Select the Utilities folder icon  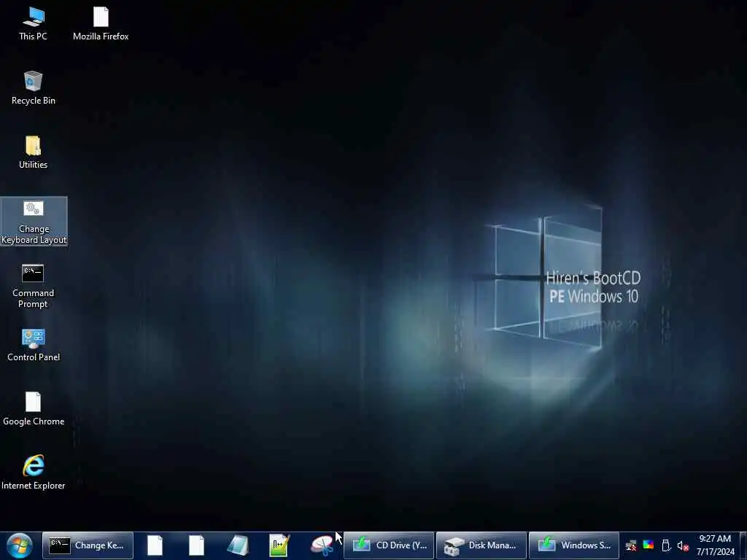coord(33,152)
